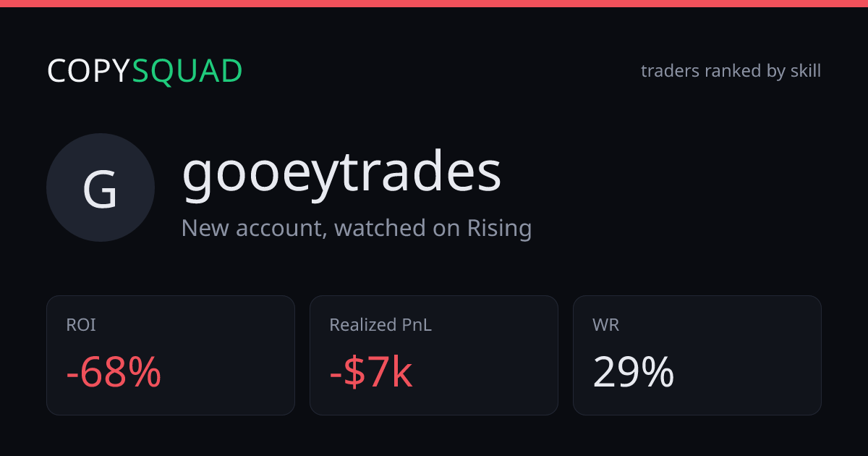Click the red -68% ROI value

(x=114, y=373)
